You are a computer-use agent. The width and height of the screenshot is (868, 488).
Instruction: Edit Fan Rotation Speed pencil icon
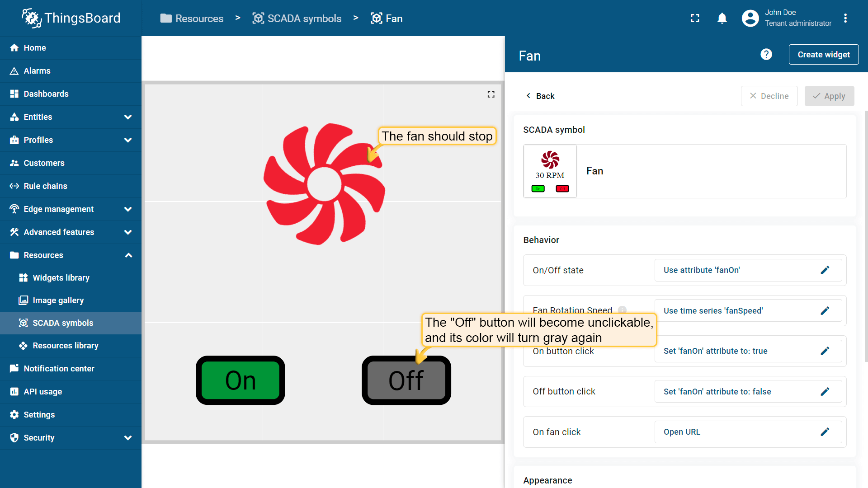coord(825,311)
